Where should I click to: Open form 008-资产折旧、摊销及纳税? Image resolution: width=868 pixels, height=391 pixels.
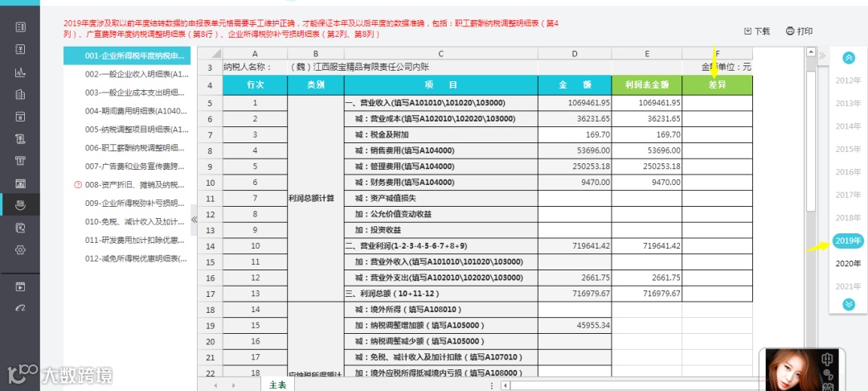(x=135, y=185)
